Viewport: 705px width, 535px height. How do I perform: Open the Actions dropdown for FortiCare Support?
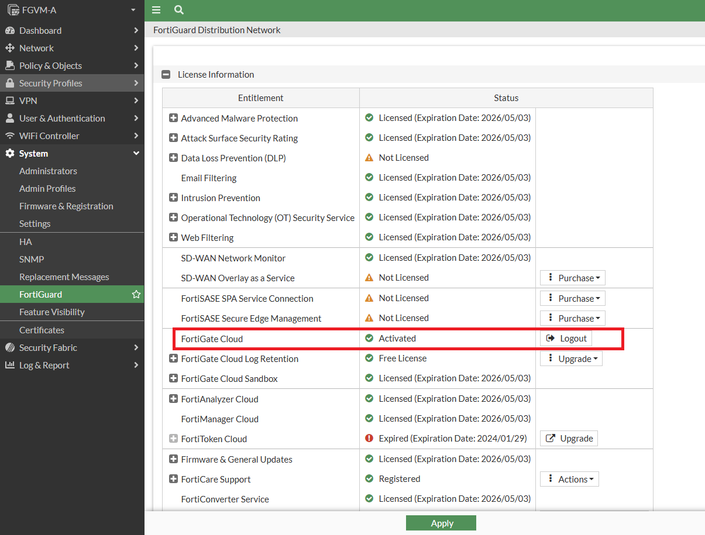pos(570,479)
